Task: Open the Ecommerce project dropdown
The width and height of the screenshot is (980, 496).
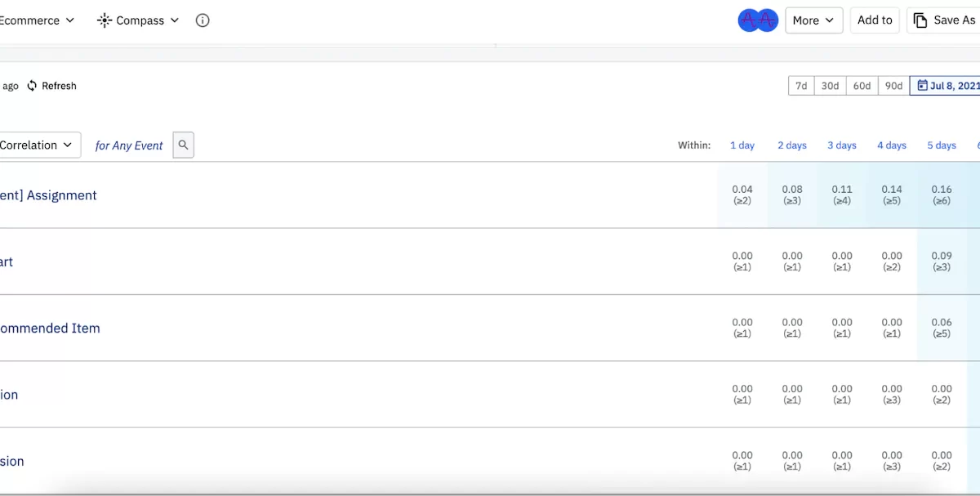Action: tap(37, 20)
